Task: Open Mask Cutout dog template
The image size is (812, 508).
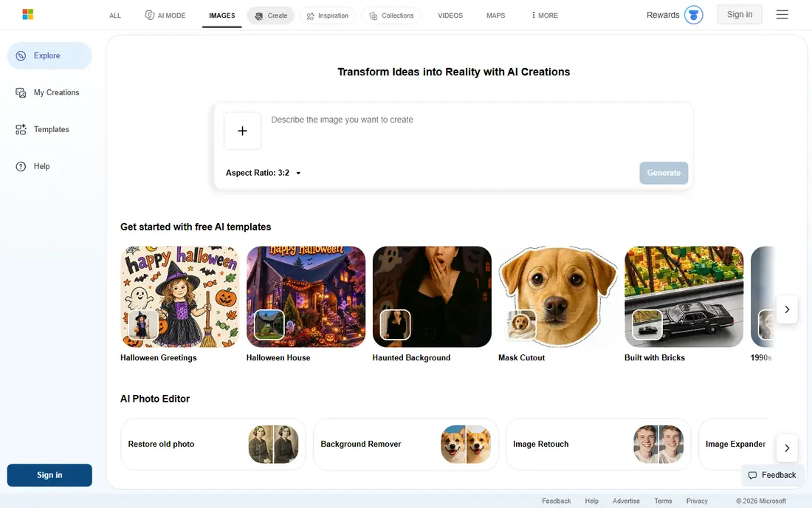Action: coord(558,297)
